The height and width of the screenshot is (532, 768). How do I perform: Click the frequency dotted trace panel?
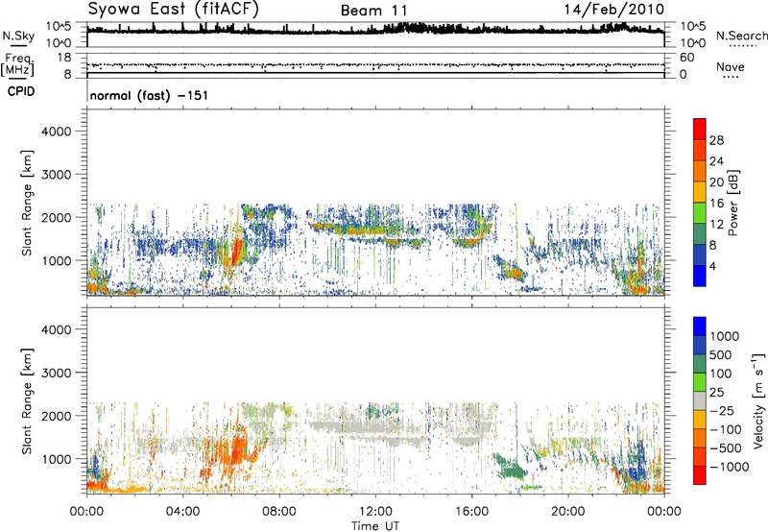(x=375, y=65)
